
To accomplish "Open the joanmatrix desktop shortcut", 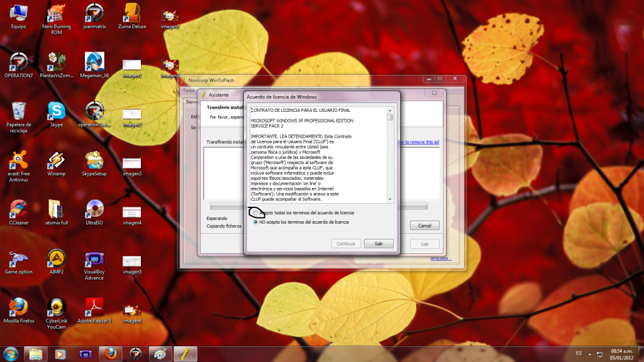I will click(94, 17).
